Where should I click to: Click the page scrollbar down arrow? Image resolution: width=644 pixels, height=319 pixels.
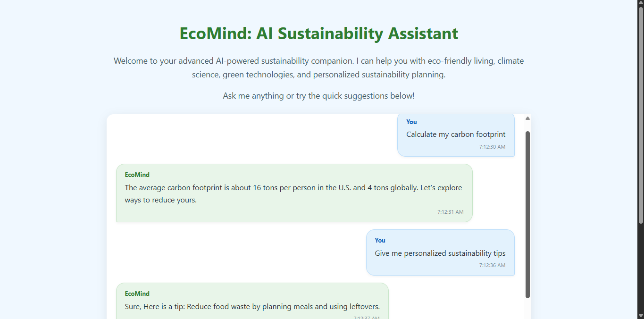(x=641, y=315)
